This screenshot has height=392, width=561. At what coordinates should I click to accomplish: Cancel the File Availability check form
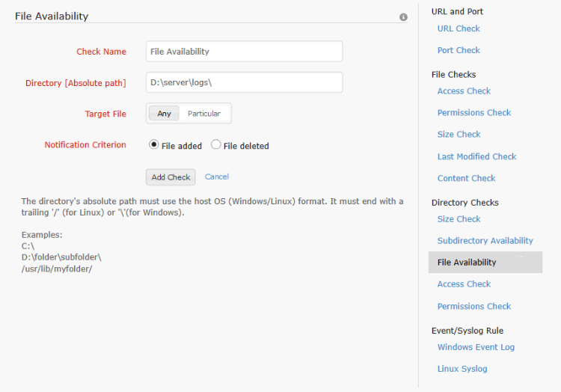pos(217,177)
